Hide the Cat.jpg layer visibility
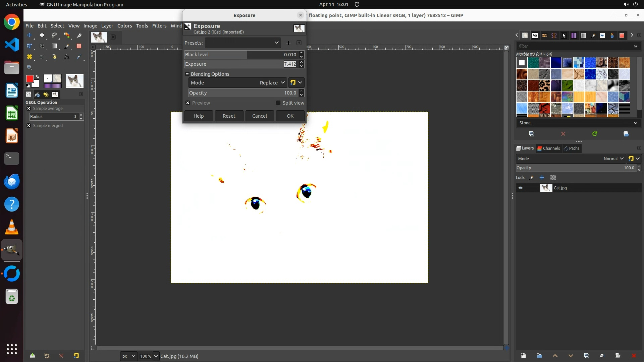 click(521, 188)
